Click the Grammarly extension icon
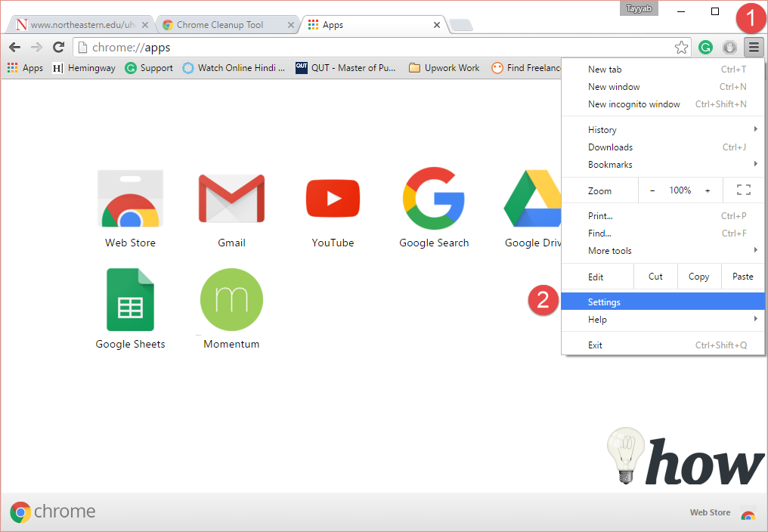 (x=705, y=48)
